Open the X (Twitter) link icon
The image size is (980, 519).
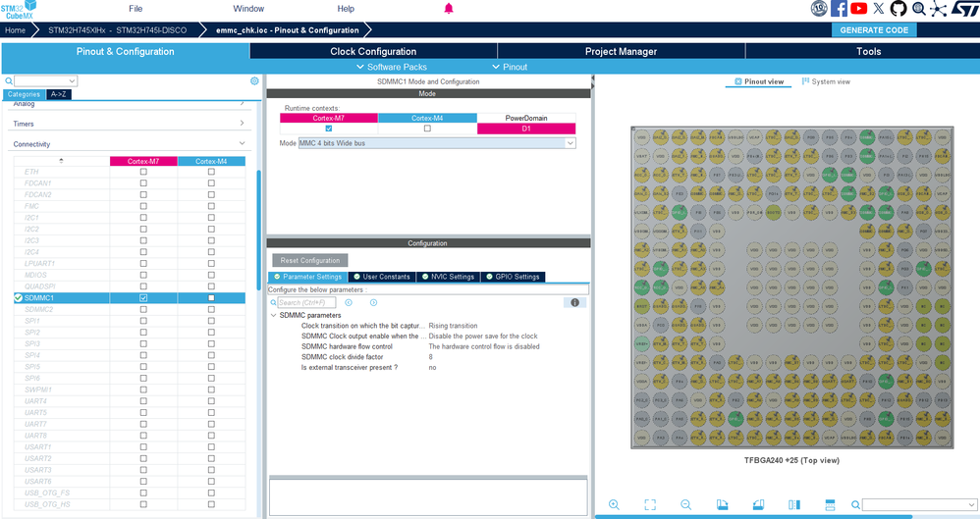[879, 8]
